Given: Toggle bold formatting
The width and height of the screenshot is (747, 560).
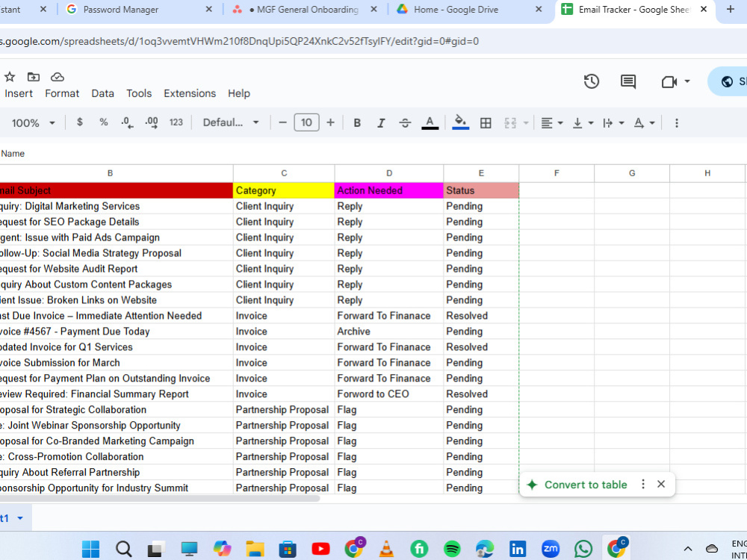Looking at the screenshot, I should (357, 123).
